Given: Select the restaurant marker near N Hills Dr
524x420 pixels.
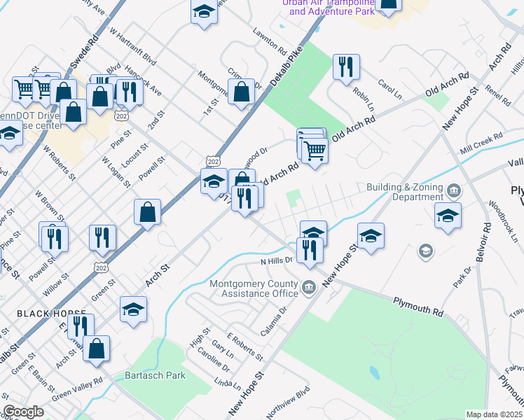Looking at the screenshot, I should (x=310, y=251).
